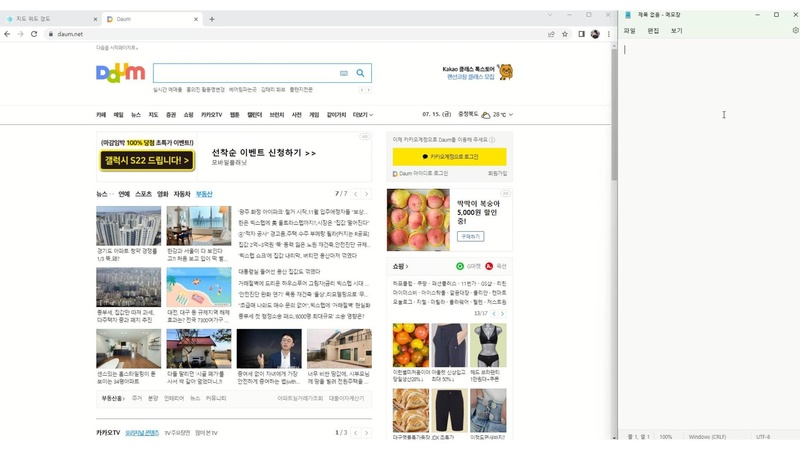Reload the daum.net page
800x450 pixels.
(x=34, y=34)
